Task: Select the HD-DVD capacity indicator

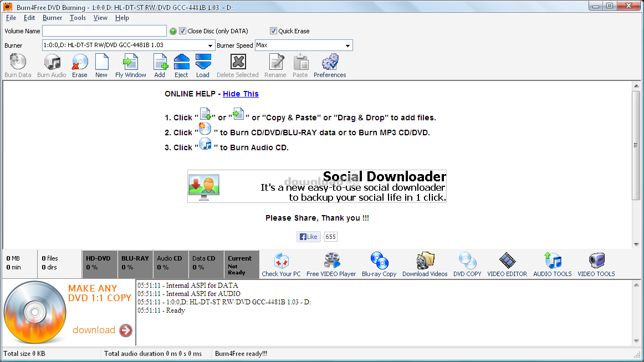Action: (x=99, y=264)
